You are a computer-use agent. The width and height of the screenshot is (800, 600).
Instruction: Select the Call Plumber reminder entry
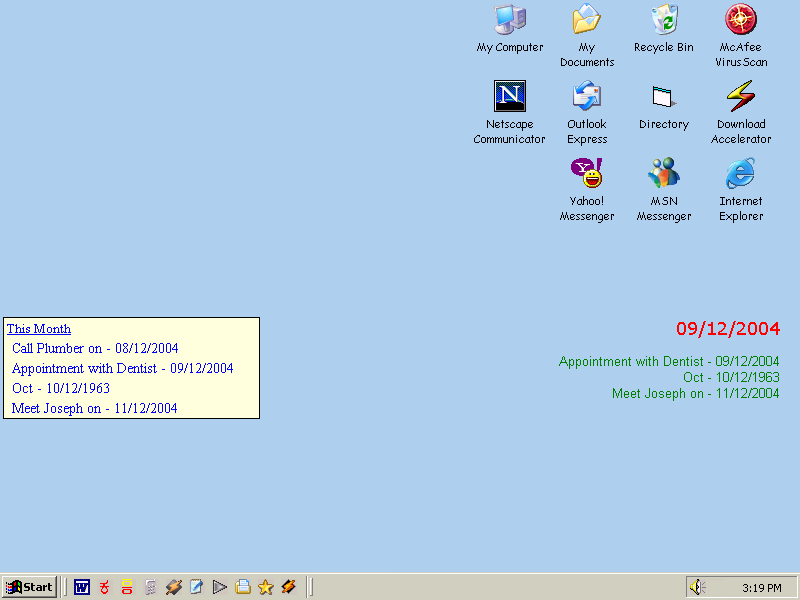point(95,349)
